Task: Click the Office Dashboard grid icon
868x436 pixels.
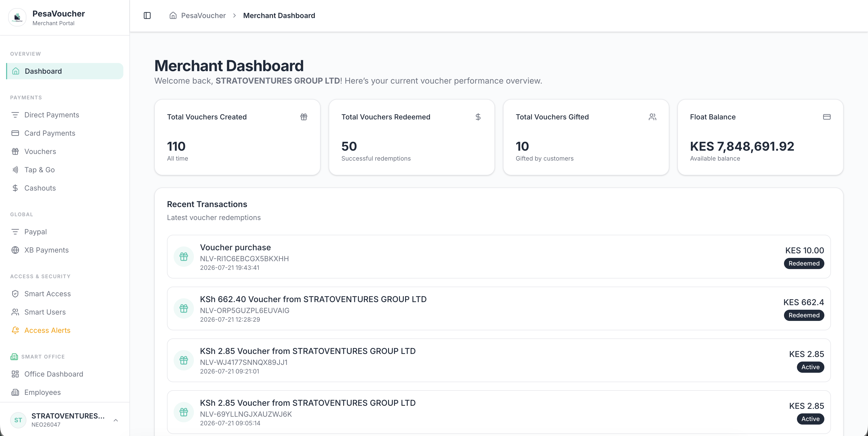Action: (15, 374)
